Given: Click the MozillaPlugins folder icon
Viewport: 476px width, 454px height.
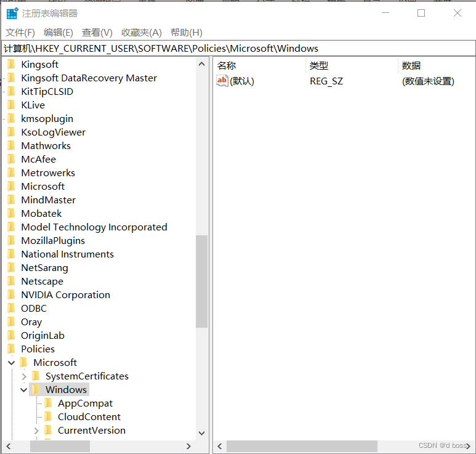Looking at the screenshot, I should [x=11, y=240].
